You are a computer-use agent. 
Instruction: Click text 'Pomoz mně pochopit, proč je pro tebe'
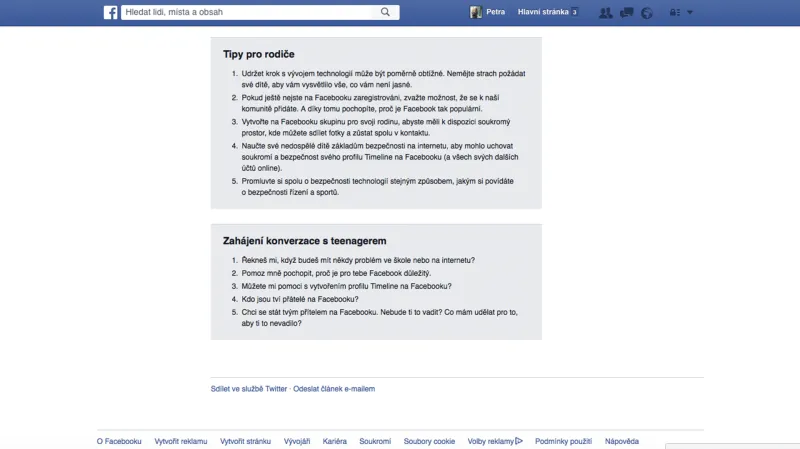[304, 273]
